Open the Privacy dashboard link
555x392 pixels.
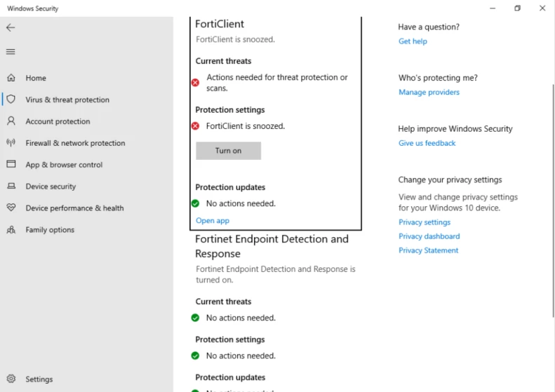click(x=429, y=236)
